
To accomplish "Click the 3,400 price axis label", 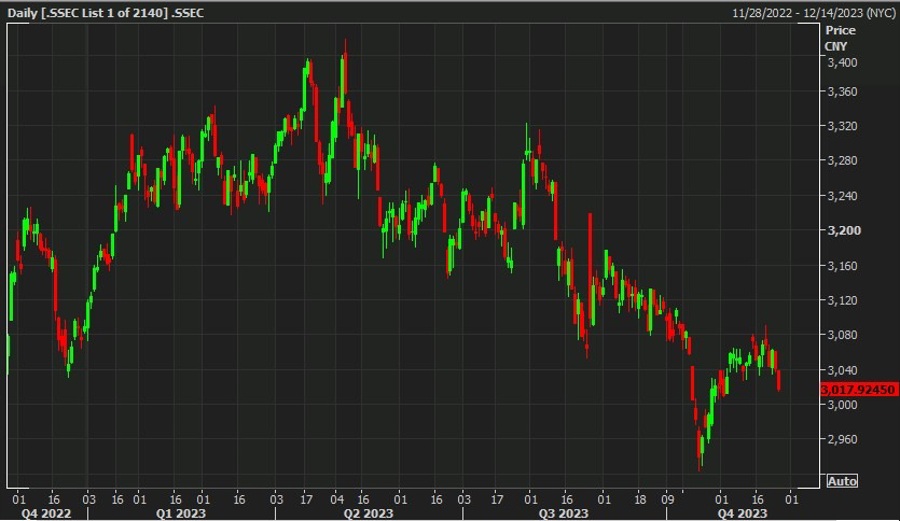I will 842,62.
